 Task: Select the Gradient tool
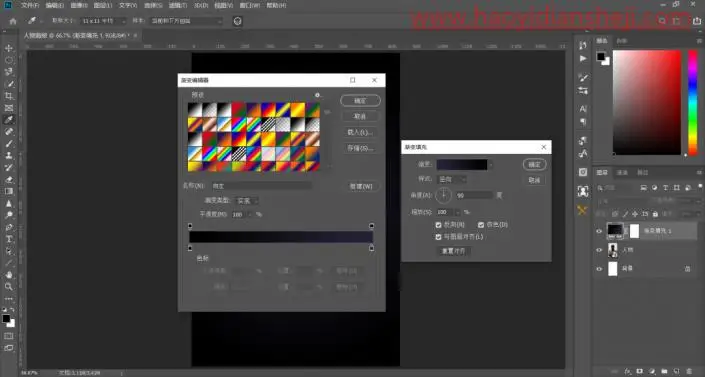point(9,191)
